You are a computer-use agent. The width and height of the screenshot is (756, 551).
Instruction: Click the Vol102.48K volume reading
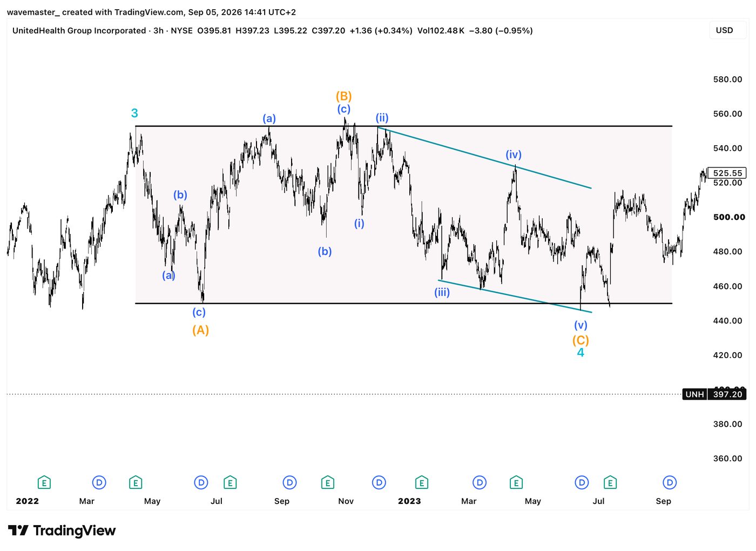pos(441,31)
